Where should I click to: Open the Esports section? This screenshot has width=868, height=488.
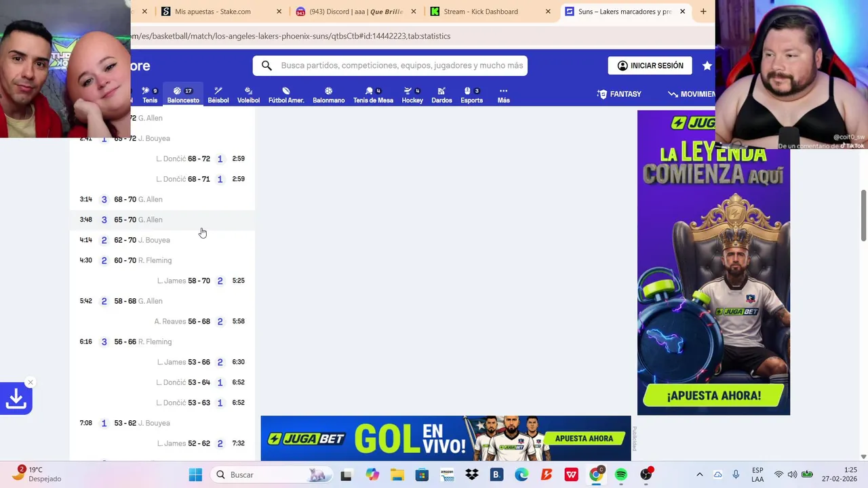tap(471, 95)
